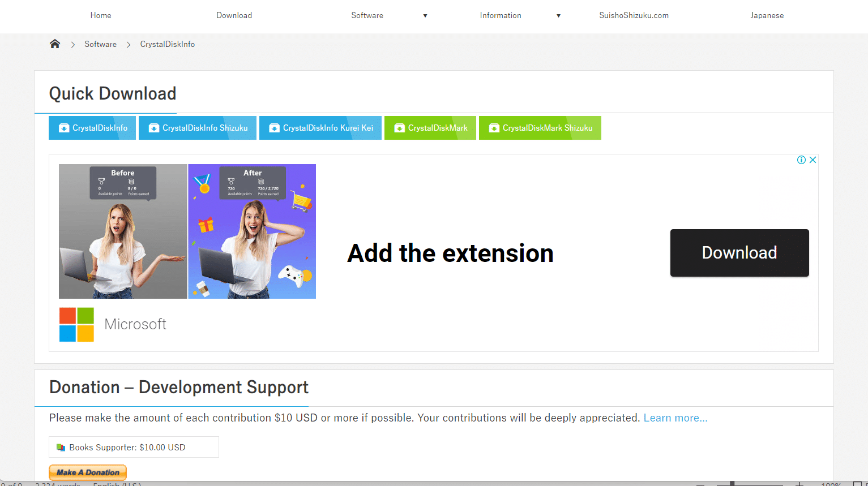Close the advertisement with the X icon
The height and width of the screenshot is (486, 868).
(813, 160)
